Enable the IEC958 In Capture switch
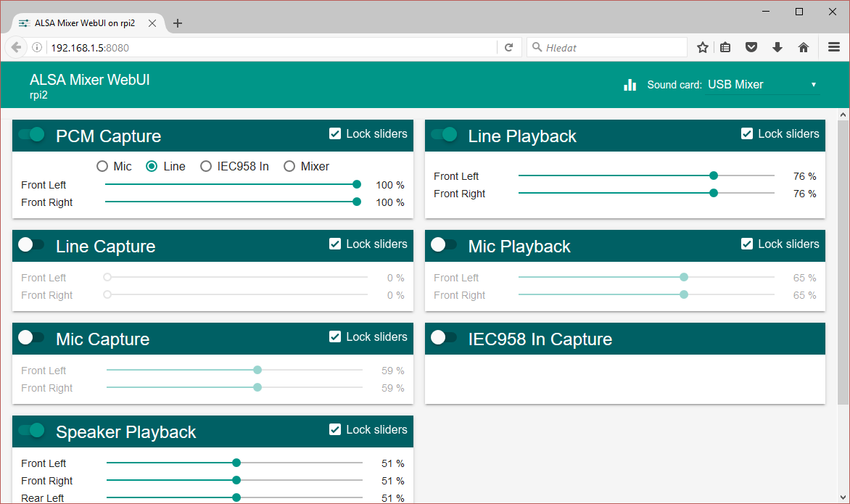 pos(444,338)
